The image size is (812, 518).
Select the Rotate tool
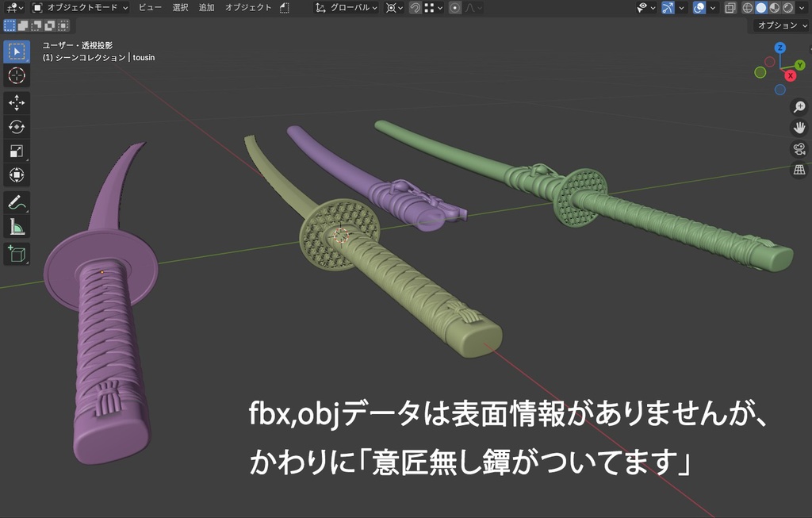17,127
